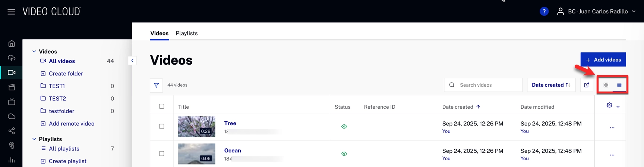
Task: Open the Tree video title link
Action: coord(230,123)
